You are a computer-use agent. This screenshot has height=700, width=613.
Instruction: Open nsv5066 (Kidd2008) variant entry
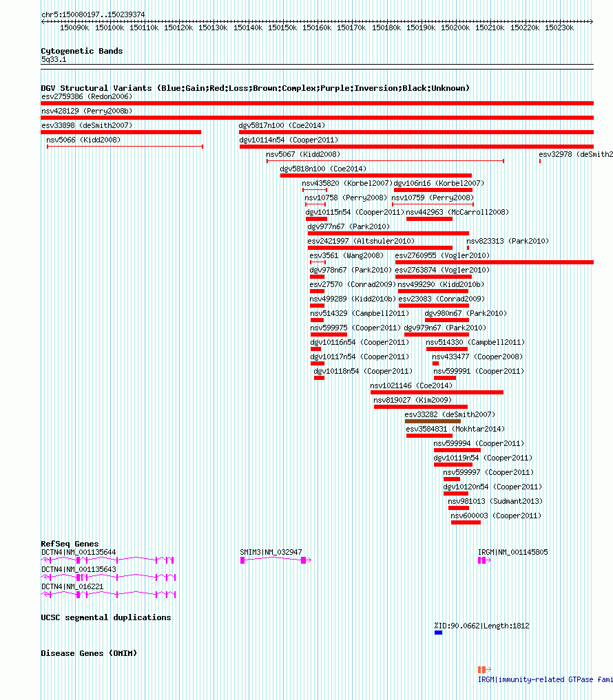click(83, 140)
